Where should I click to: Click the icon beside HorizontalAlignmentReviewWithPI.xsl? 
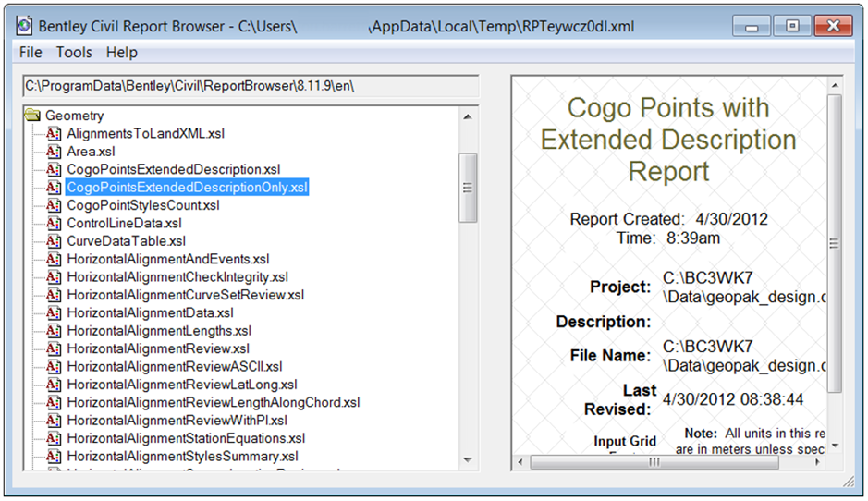54,421
